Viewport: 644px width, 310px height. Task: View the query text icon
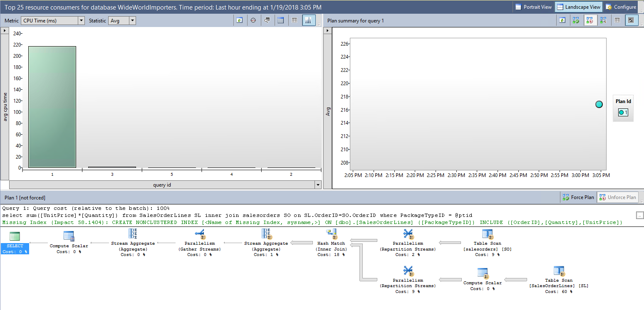point(267,20)
